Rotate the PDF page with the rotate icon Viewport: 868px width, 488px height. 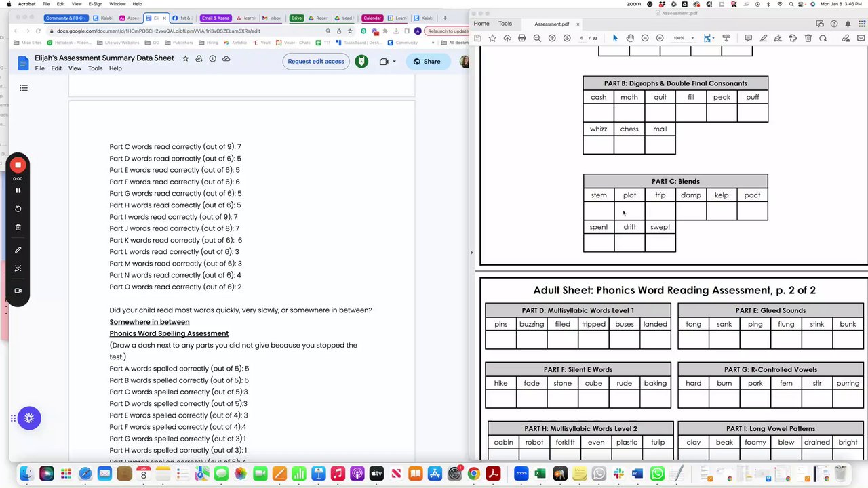(x=823, y=38)
